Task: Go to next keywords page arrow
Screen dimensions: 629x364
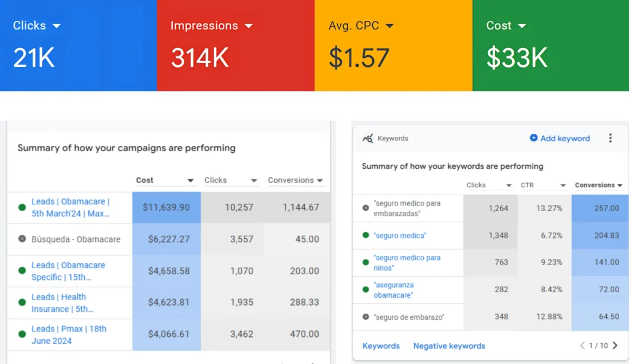Action: pyautogui.click(x=615, y=346)
